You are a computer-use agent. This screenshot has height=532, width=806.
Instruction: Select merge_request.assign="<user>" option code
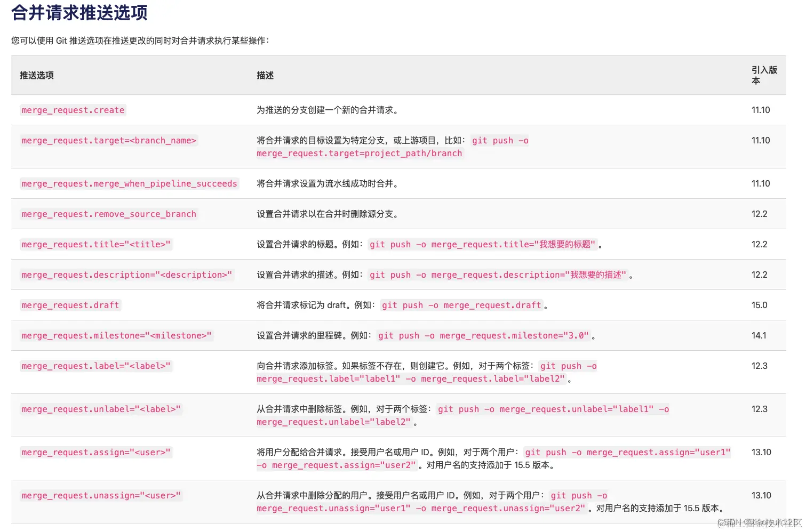96,452
